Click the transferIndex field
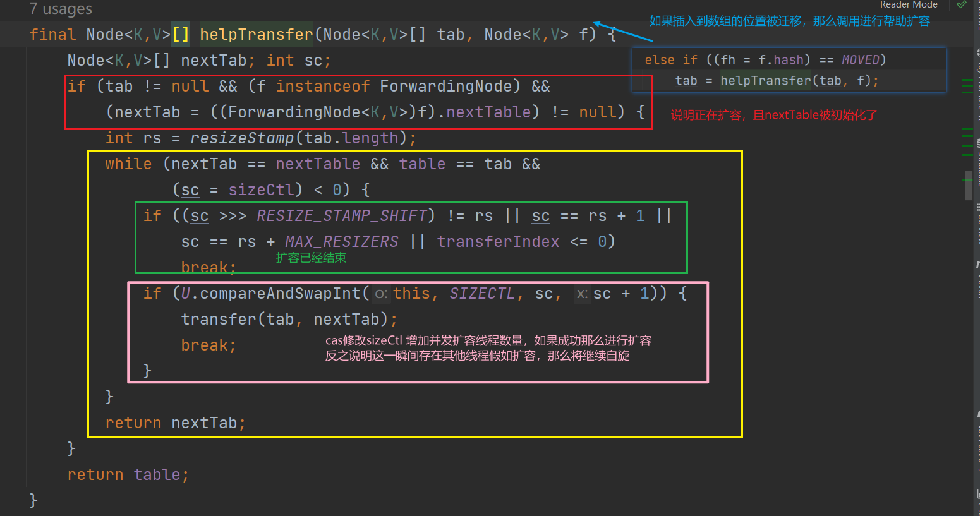The image size is (980, 516). click(x=498, y=242)
